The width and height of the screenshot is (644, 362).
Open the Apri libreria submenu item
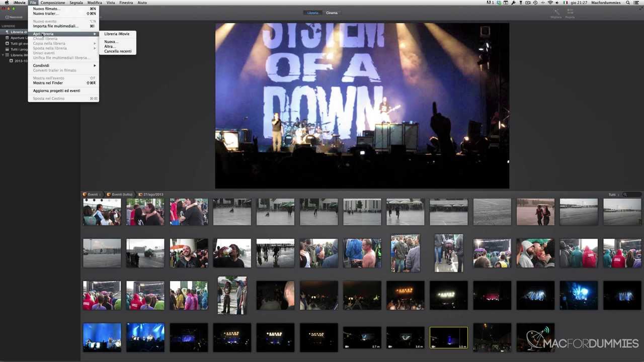pyautogui.click(x=63, y=34)
